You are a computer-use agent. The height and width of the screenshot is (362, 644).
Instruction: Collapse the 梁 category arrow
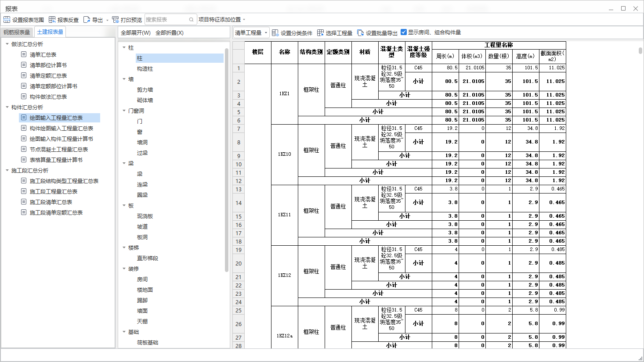pyautogui.click(x=124, y=163)
